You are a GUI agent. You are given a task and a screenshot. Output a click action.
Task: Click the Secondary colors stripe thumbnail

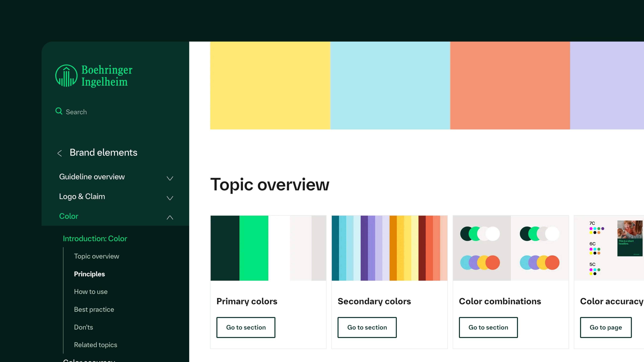[389, 248]
